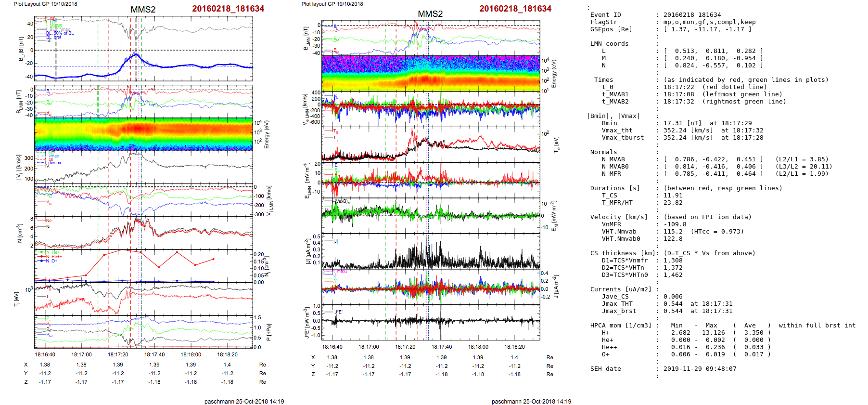Select the red 20160218_181634 title above left plot
Screen dimensions: 868x405
click(x=228, y=9)
